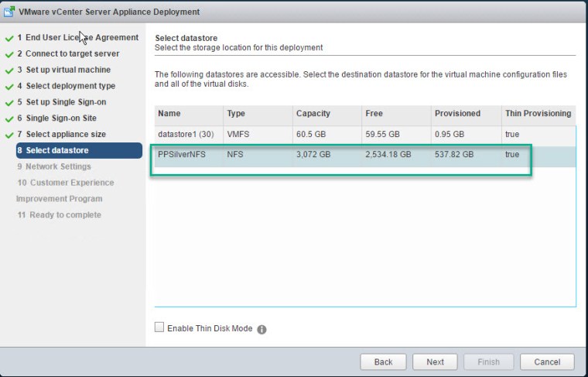Sort by Thin Provisioning column header

[538, 115]
